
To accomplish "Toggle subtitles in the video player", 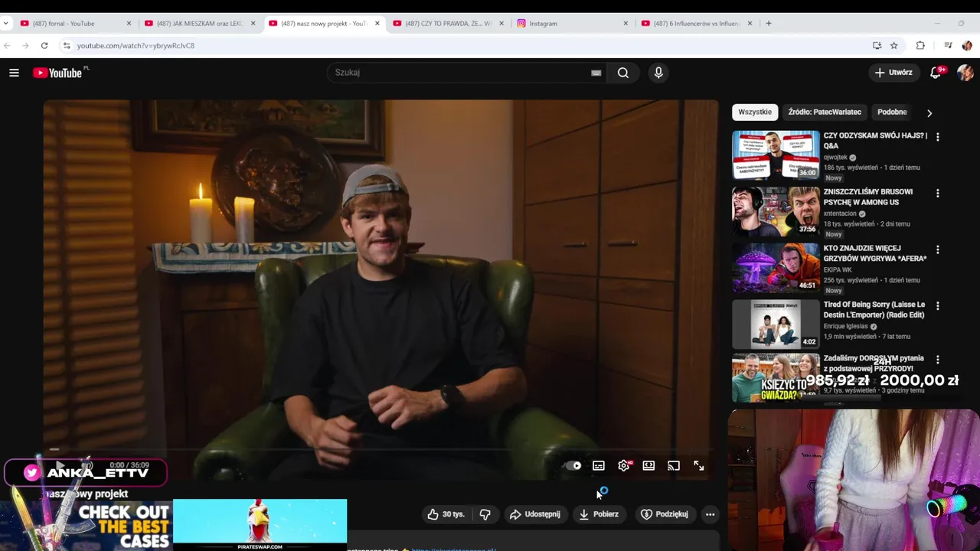I will (599, 465).
